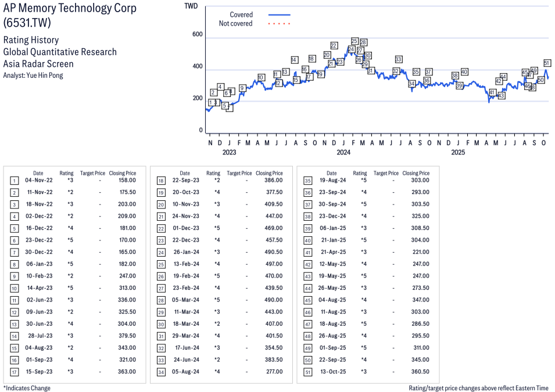Click chart marker 10 on the price line
The width and height of the screenshot is (555, 392).
(261, 77)
